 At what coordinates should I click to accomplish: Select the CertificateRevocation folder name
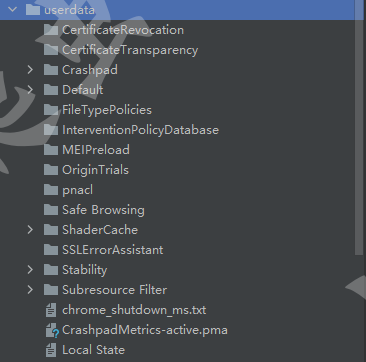click(123, 30)
